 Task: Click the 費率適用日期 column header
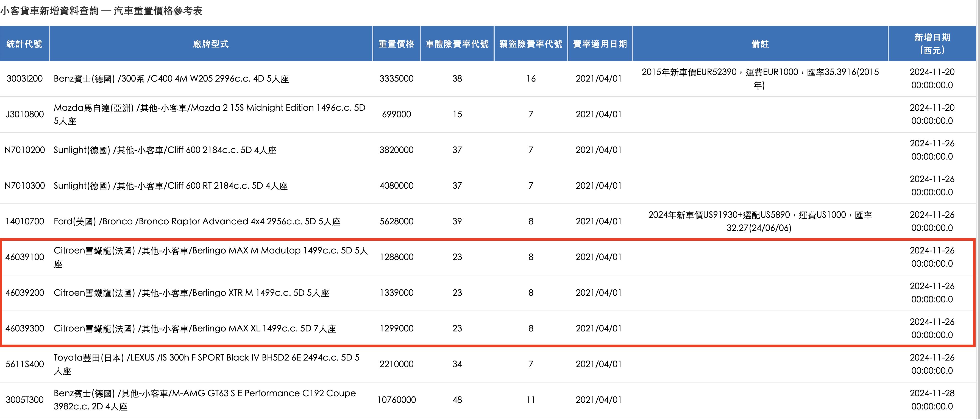600,44
